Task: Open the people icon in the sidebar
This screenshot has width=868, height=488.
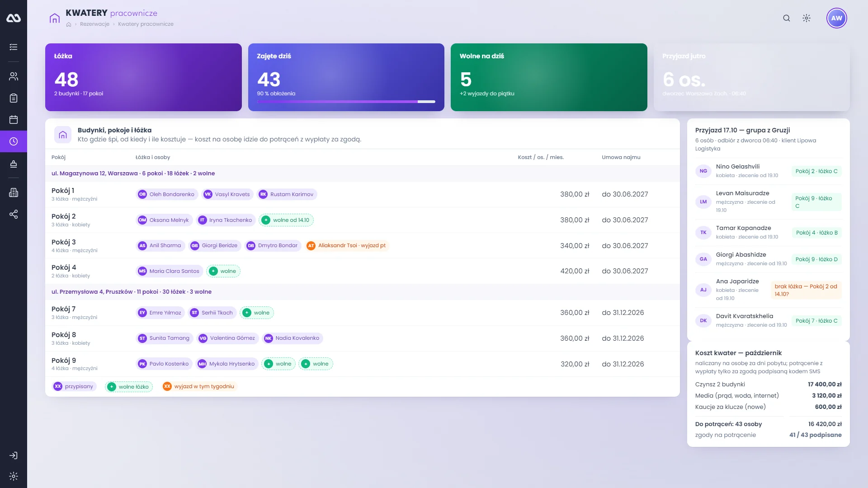Action: 14,76
